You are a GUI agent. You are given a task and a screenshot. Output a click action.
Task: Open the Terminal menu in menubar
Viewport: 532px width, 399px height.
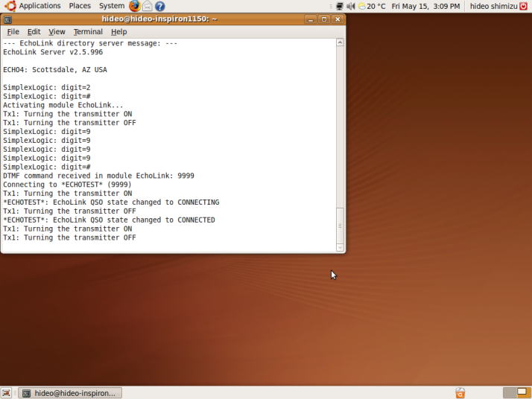[x=88, y=32]
